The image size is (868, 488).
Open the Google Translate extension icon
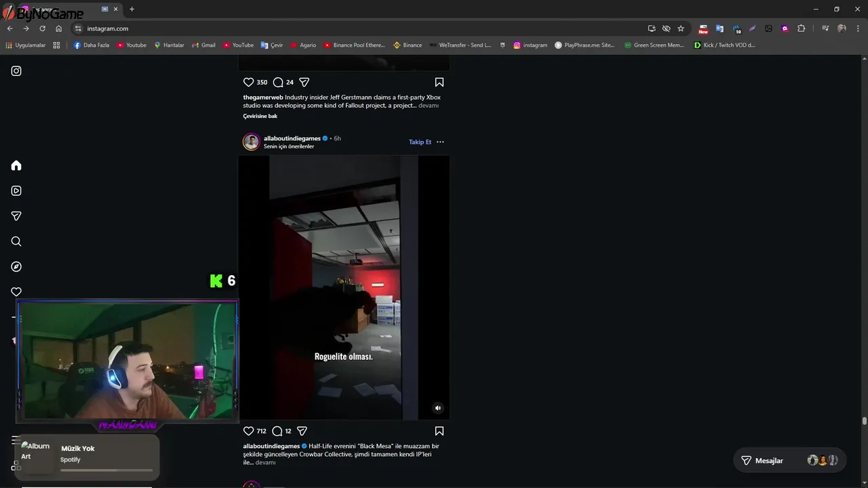point(719,28)
